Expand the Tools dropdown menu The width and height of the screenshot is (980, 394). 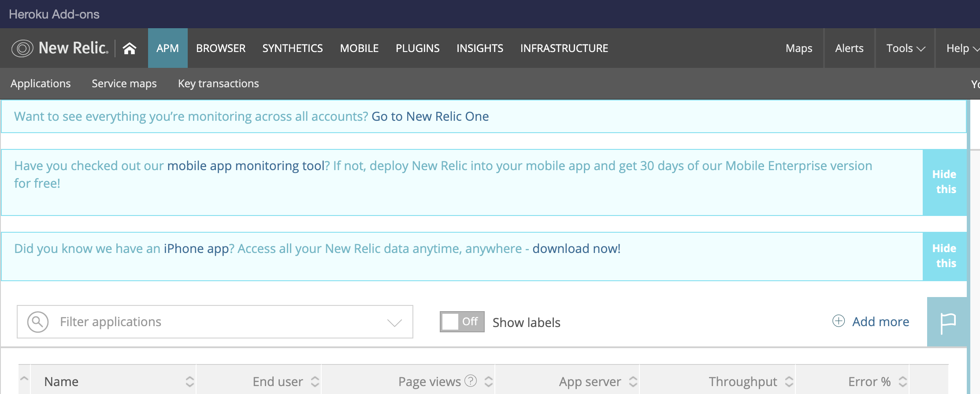pos(906,48)
